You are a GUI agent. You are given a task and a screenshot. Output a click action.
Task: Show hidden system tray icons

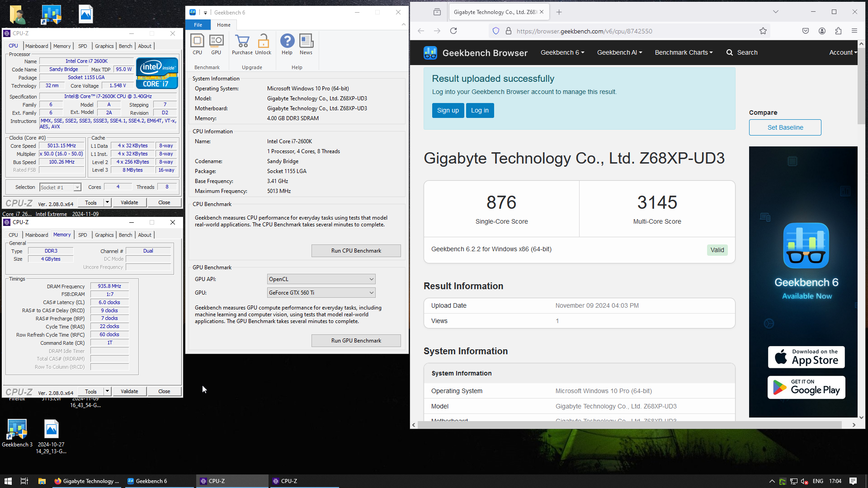coord(772,481)
